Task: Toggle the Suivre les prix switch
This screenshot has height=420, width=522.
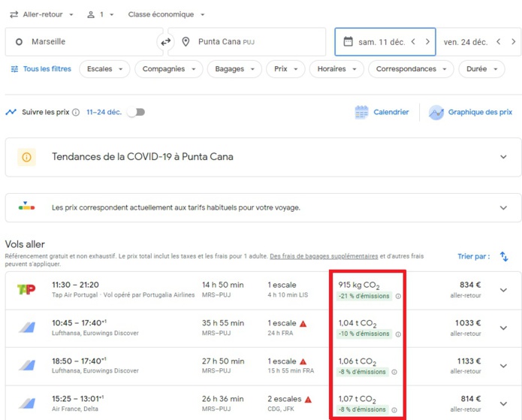Action: (136, 112)
